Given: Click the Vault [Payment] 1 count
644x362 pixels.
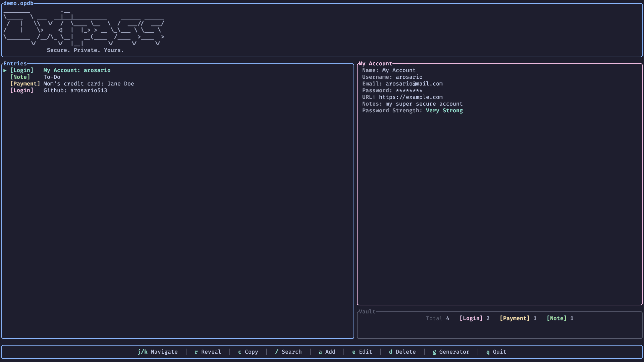Looking at the screenshot, I should 518,318.
